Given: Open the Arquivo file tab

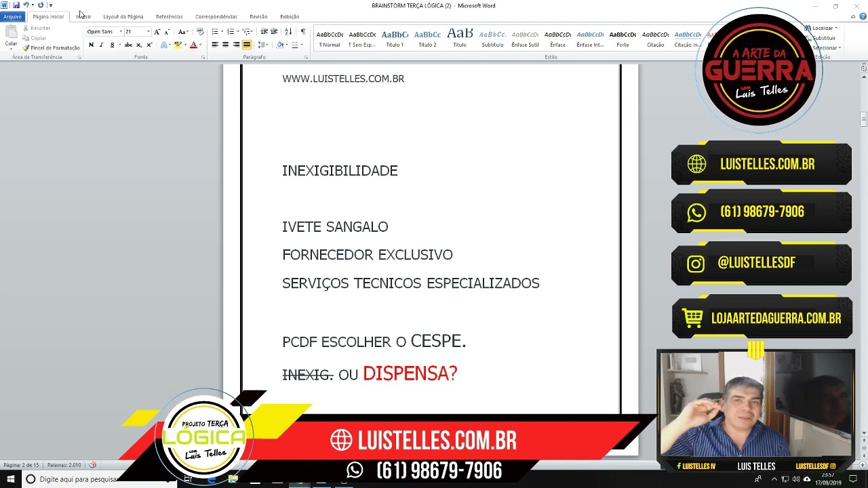Looking at the screenshot, I should click(12, 16).
